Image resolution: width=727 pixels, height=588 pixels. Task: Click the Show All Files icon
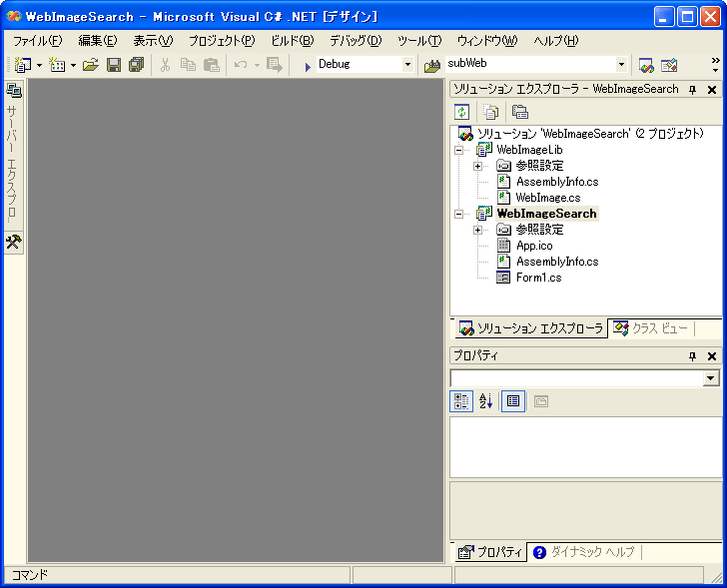pos(490,112)
